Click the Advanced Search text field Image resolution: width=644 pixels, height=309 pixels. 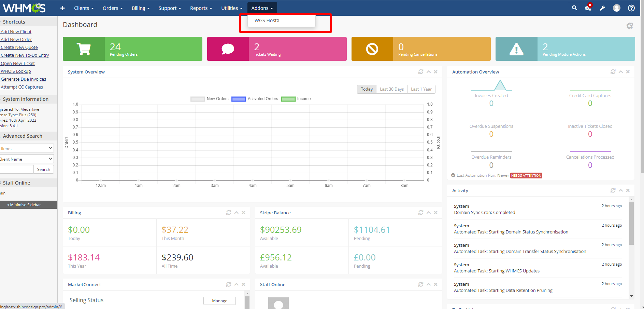tap(16, 169)
